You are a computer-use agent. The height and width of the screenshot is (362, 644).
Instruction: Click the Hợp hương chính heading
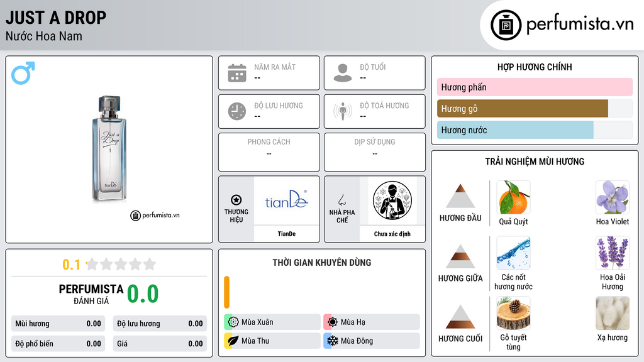535,67
